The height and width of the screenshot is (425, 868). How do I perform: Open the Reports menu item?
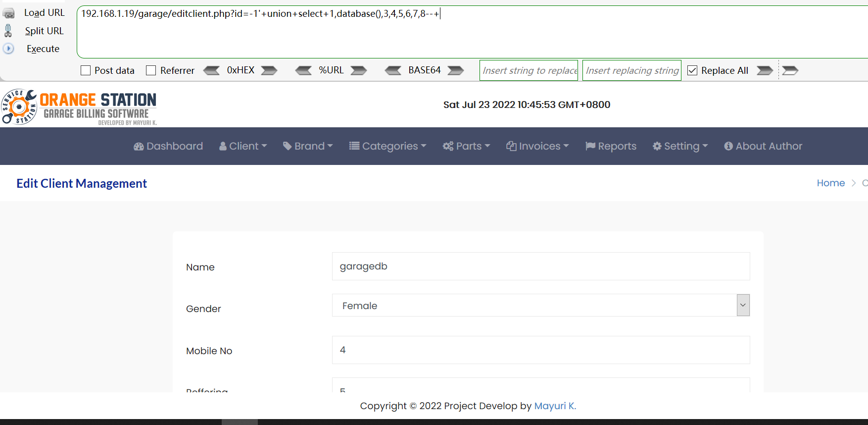point(611,146)
